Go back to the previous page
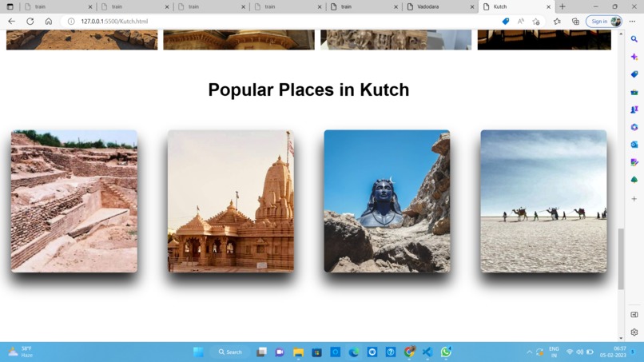This screenshot has height=362, width=644. click(11, 22)
